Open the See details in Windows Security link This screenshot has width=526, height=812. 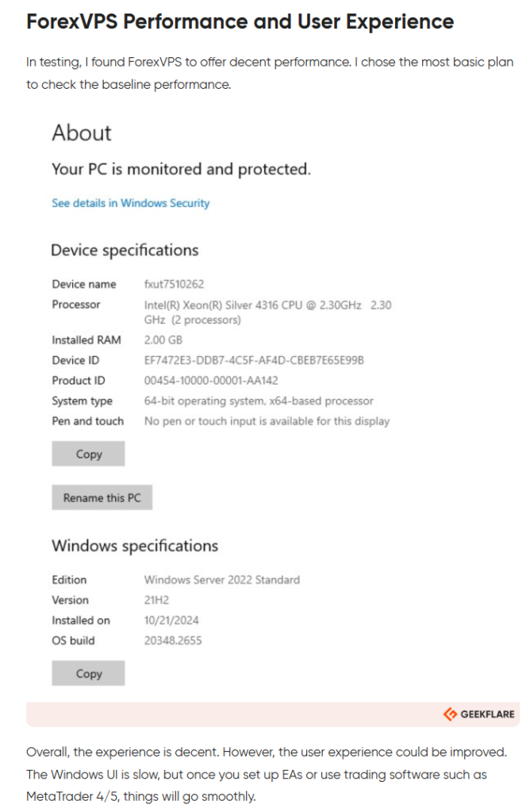pos(131,203)
